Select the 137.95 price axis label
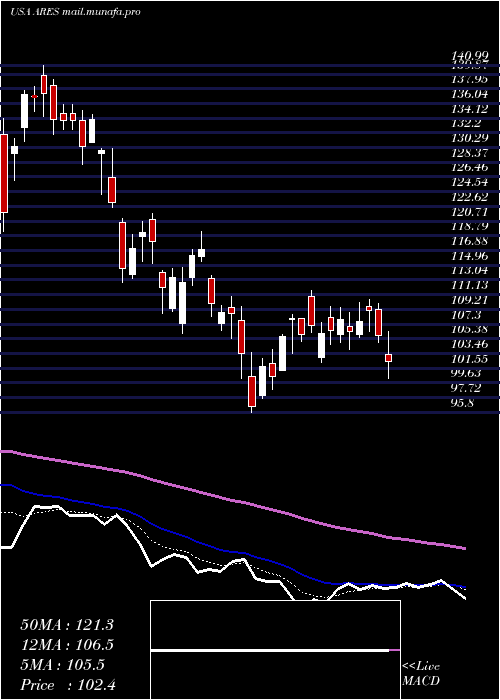Viewport: 500px width, 700px height. click(470, 79)
